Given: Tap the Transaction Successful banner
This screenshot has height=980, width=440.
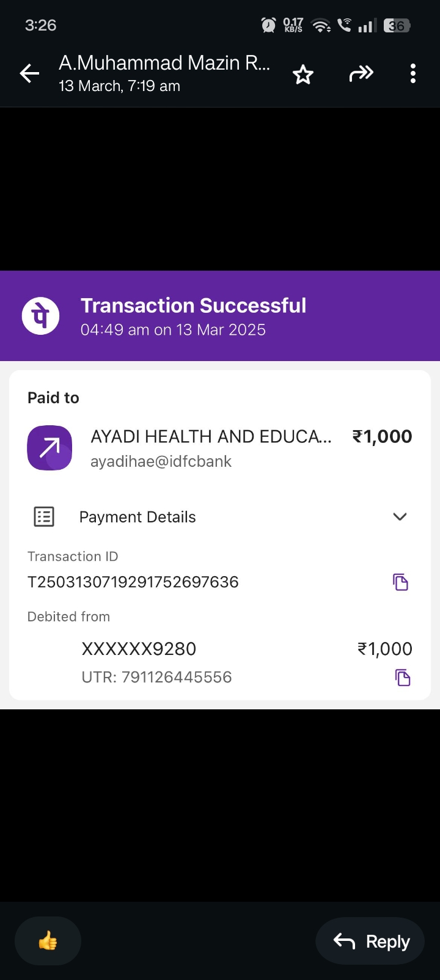Looking at the screenshot, I should [x=220, y=316].
